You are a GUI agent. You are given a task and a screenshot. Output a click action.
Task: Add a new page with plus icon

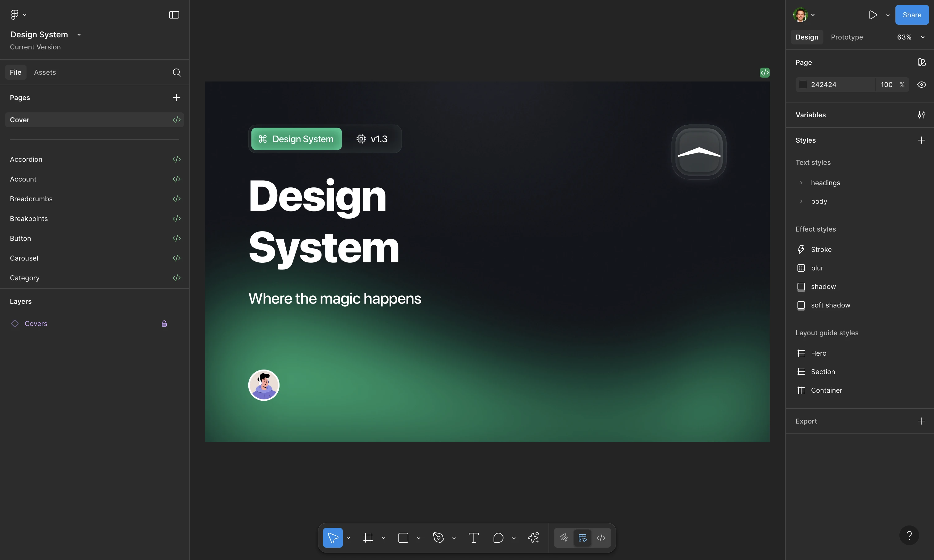[x=176, y=98]
